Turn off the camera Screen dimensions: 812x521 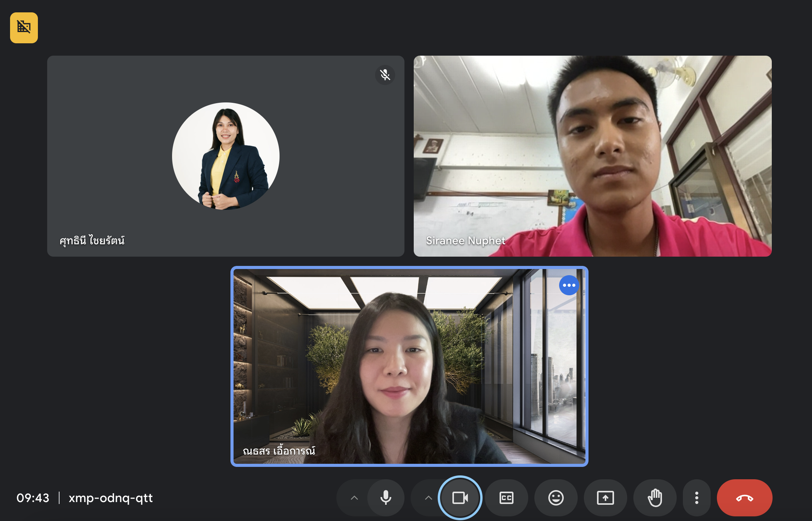pos(460,498)
